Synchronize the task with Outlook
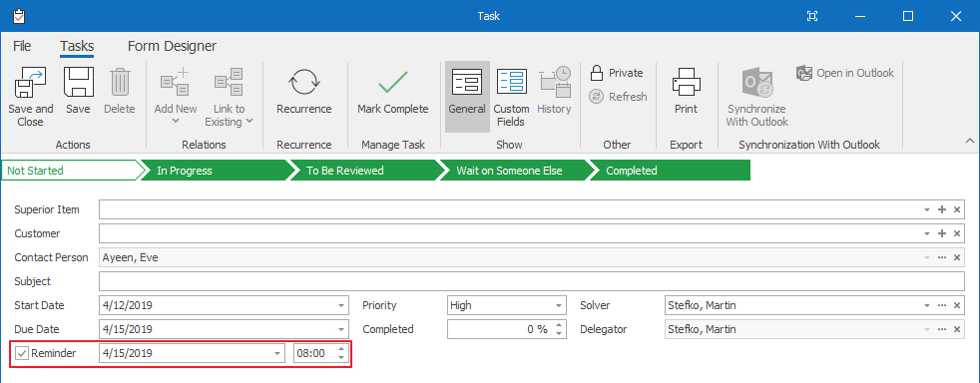 [x=756, y=96]
